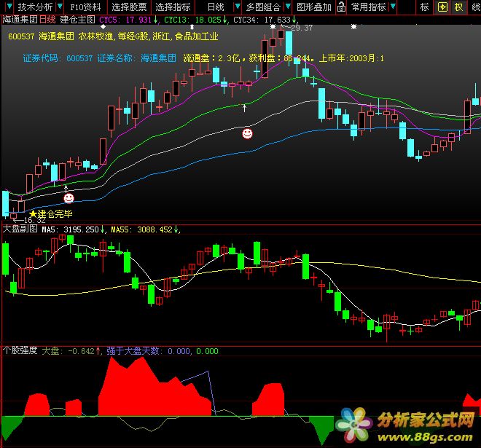This screenshot has width=481, height=448.
Task: Click the green triangle at left of 个股强度 panel
Action: pos(12,427)
